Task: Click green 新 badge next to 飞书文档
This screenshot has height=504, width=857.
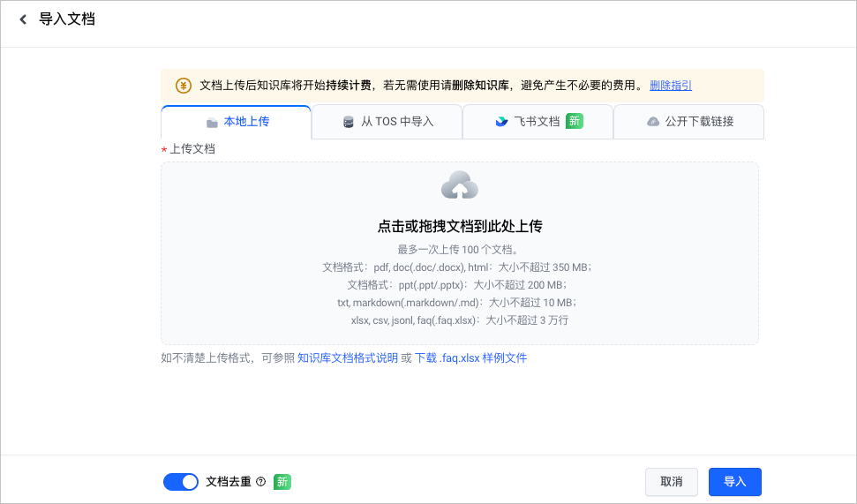Action: pyautogui.click(x=575, y=121)
